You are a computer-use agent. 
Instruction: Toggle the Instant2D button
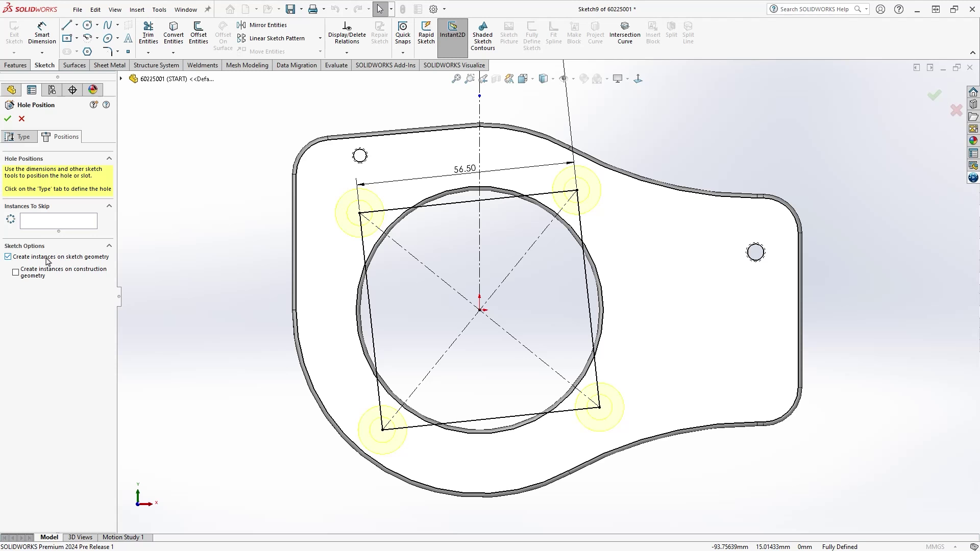pos(452,30)
